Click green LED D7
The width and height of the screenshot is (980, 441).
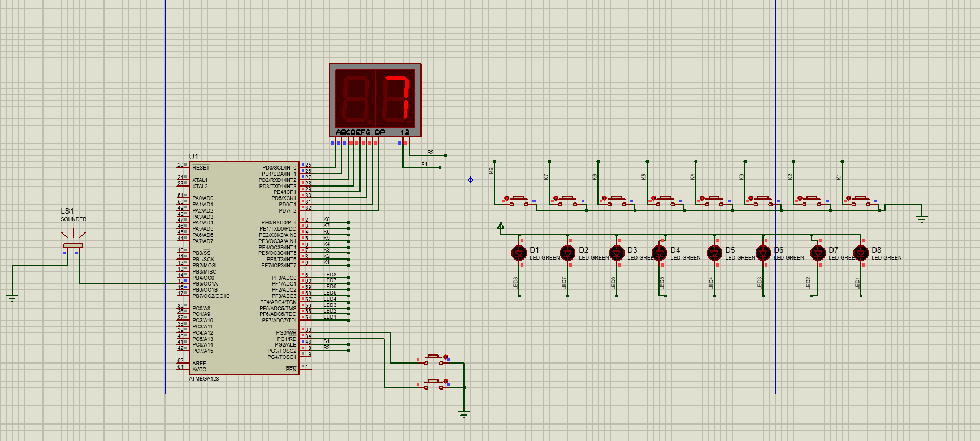point(818,253)
